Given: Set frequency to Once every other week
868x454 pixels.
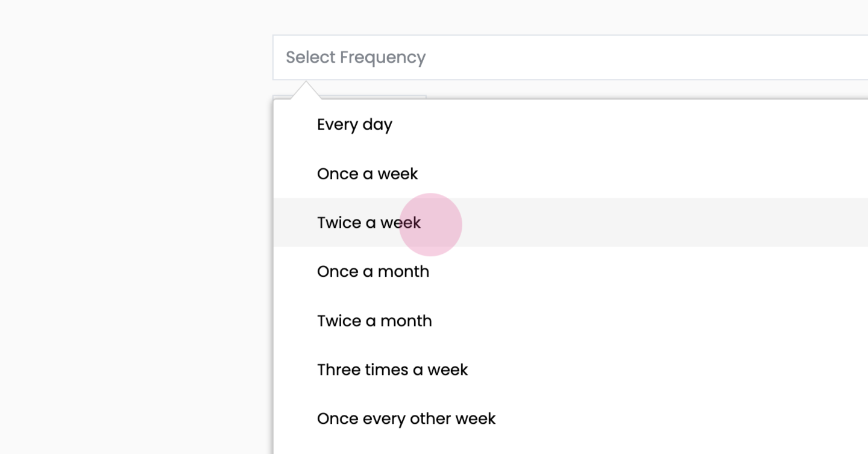Looking at the screenshot, I should tap(406, 418).
